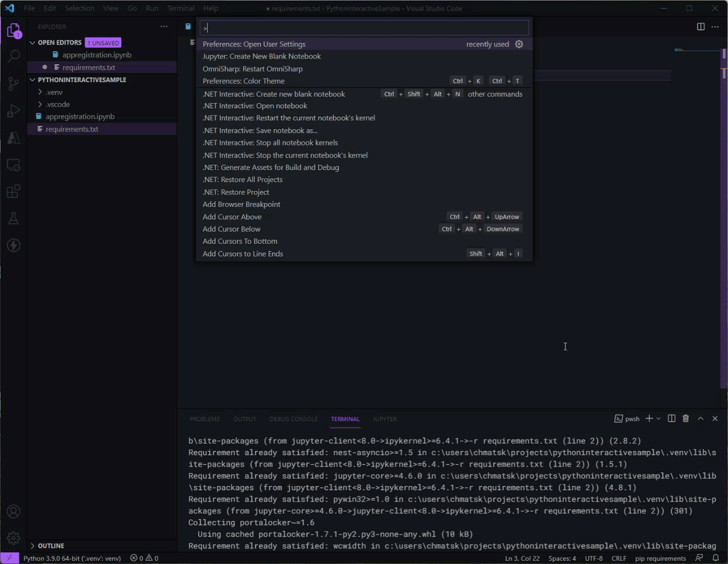Screen dimensions: 728x564
Task: Collapse the OPEN EDITORS section
Action: [59, 42]
